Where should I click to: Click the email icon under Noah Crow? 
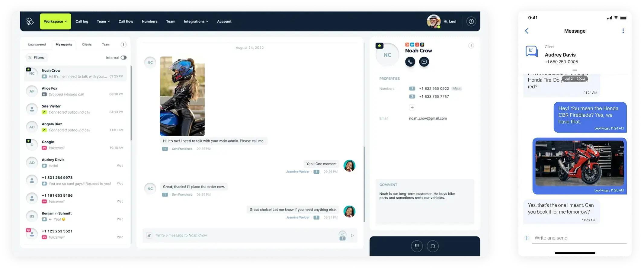point(424,62)
